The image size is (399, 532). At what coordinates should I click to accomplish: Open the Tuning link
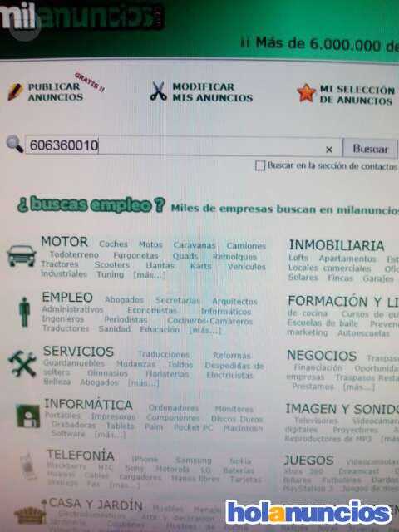point(111,274)
